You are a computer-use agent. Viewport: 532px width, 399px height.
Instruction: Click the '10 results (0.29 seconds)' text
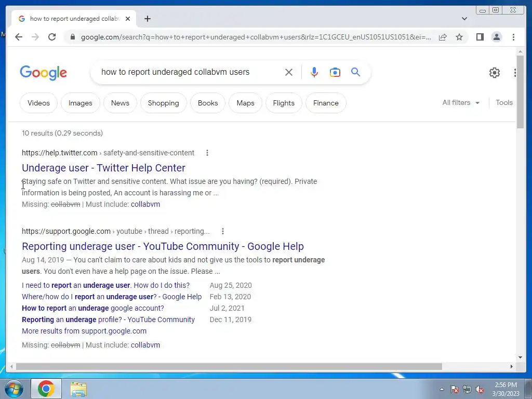tap(62, 134)
